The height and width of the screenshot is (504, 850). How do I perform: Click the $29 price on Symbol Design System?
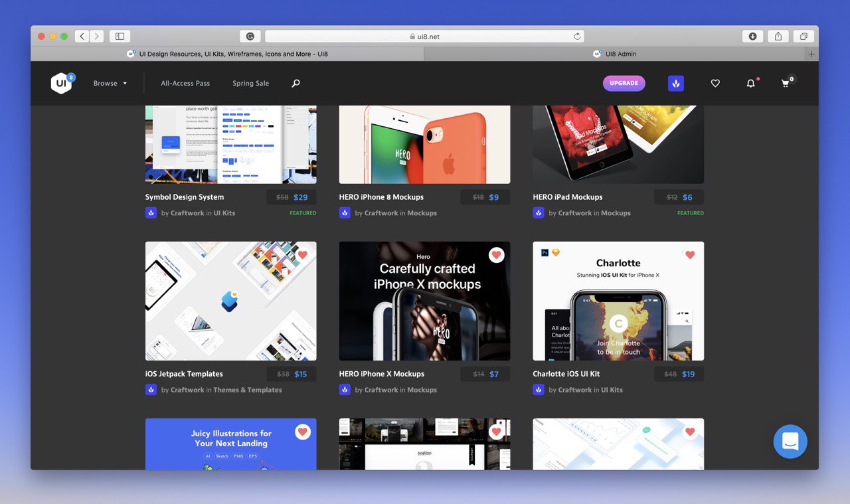[x=301, y=197]
